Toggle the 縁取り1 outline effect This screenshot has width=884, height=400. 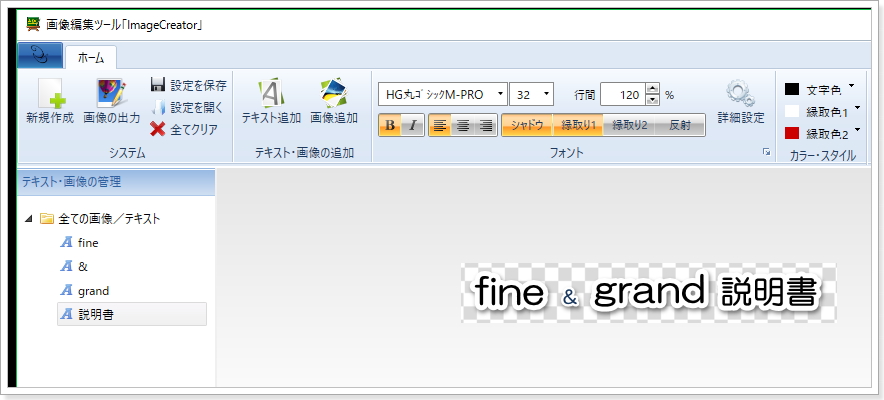click(x=578, y=125)
